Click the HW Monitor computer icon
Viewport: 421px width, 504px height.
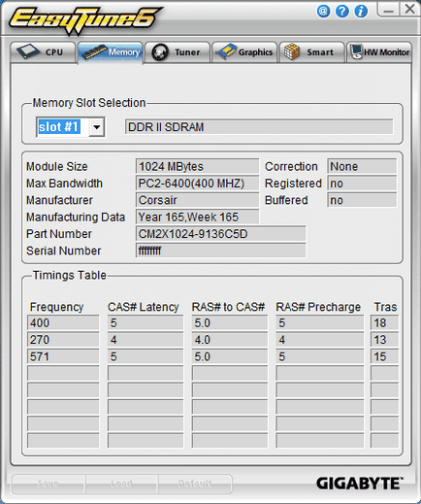coord(356,51)
